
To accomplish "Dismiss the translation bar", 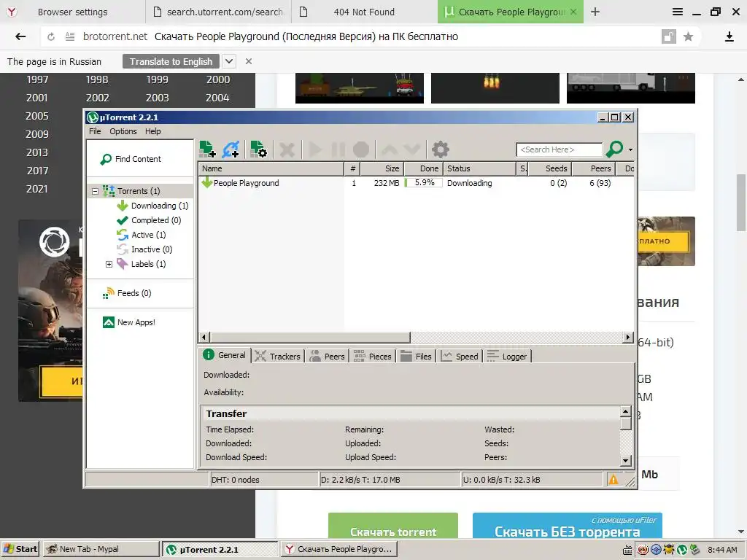I will click(x=249, y=61).
